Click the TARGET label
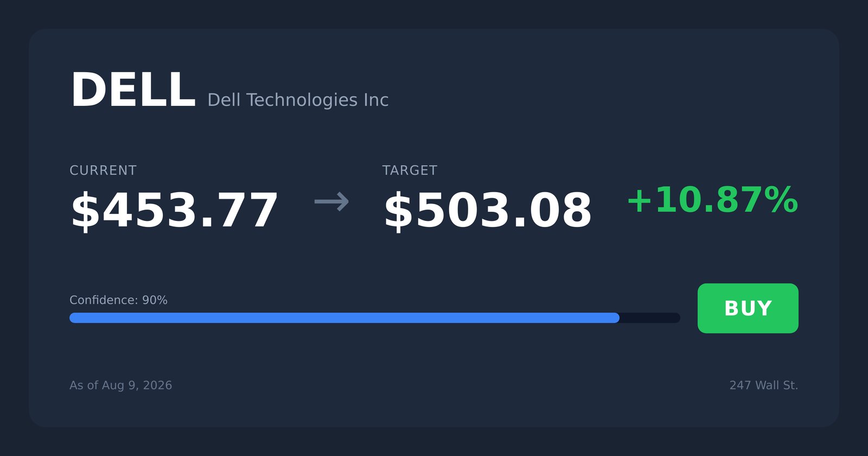 coord(410,170)
